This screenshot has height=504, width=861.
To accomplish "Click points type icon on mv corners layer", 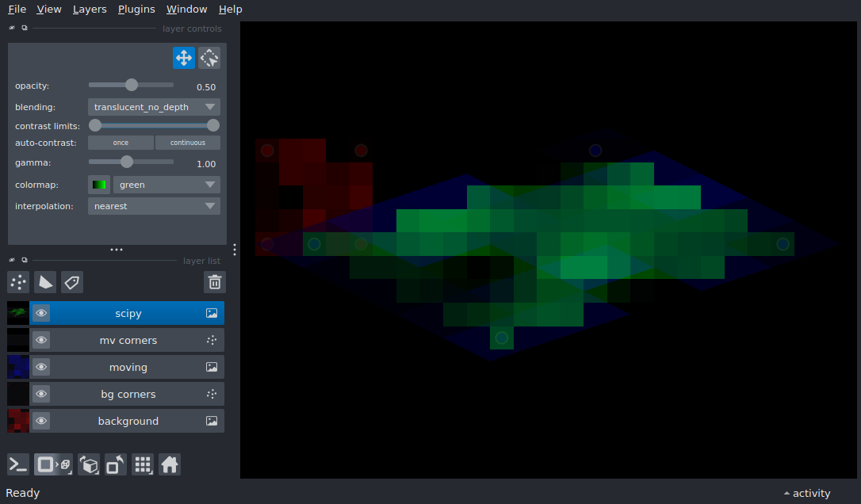I will click(x=212, y=340).
